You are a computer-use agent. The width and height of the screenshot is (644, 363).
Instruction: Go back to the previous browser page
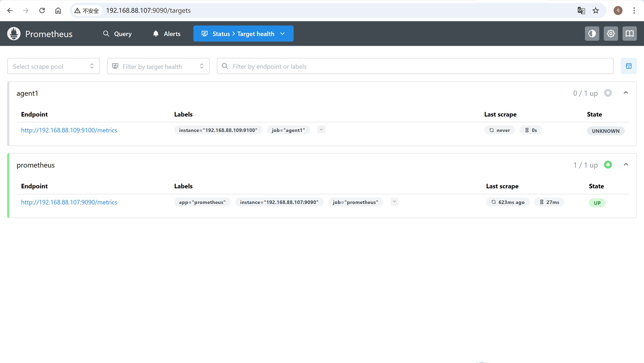click(10, 11)
